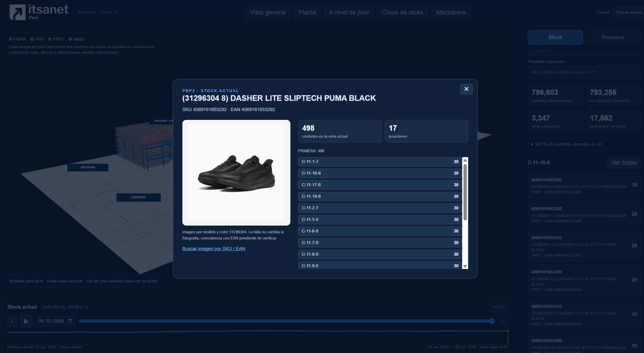
Task: Close the product stock dialog
Action: 466,89
